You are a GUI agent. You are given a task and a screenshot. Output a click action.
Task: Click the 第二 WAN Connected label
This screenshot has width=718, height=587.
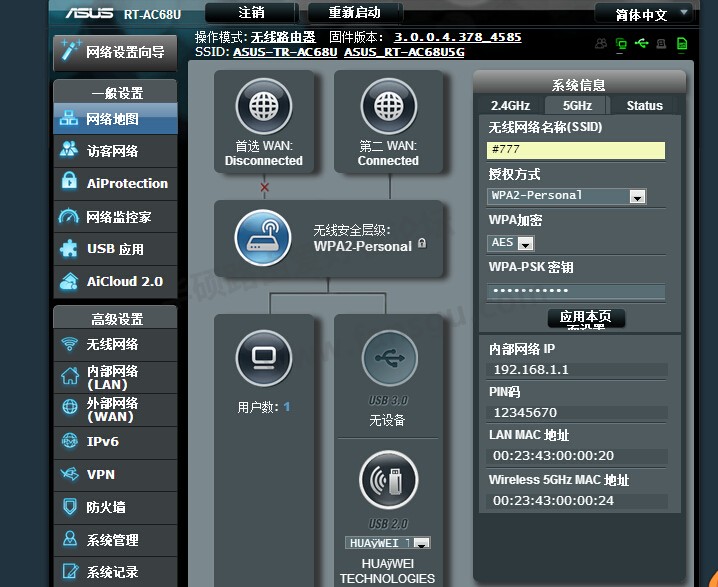(x=388, y=153)
